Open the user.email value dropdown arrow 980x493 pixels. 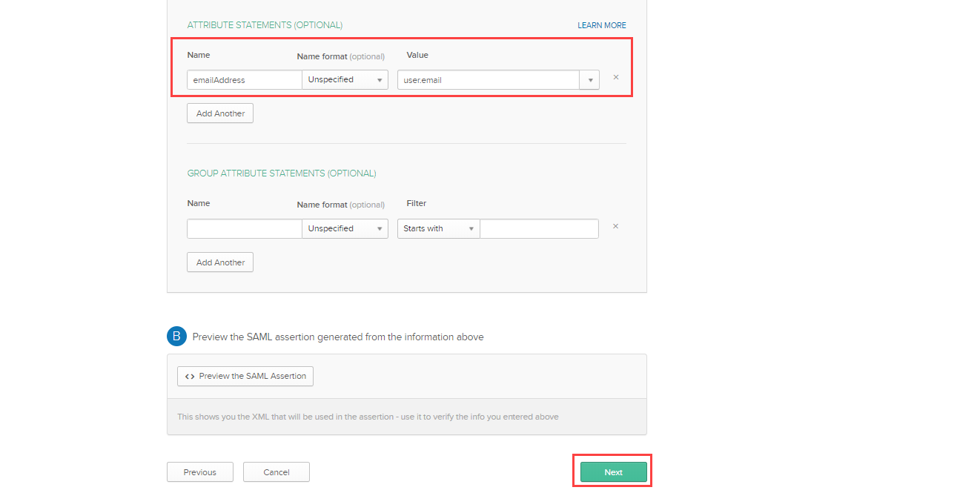[x=590, y=80]
